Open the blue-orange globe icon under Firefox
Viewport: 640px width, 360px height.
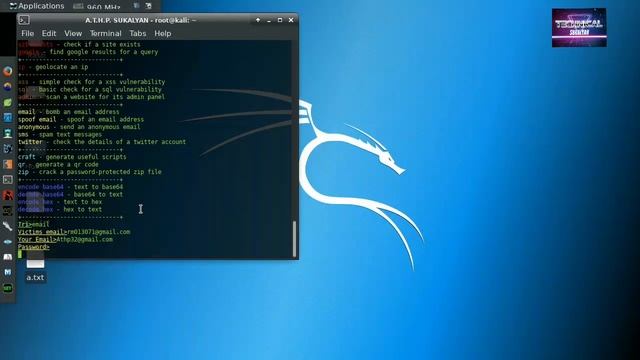(7, 87)
